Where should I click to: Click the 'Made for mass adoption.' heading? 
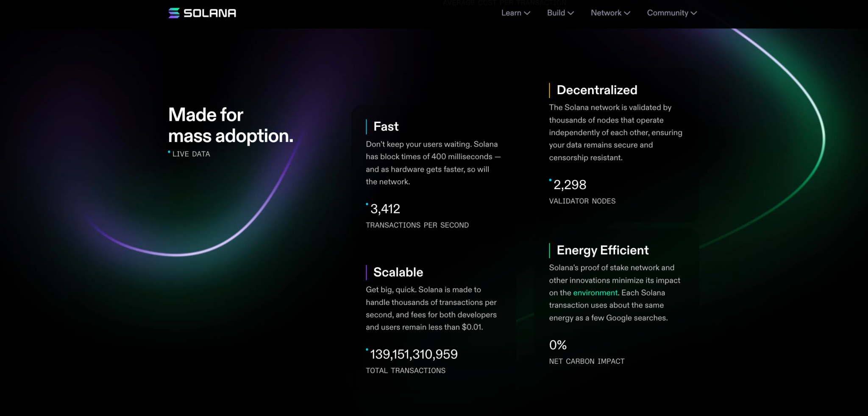click(231, 126)
